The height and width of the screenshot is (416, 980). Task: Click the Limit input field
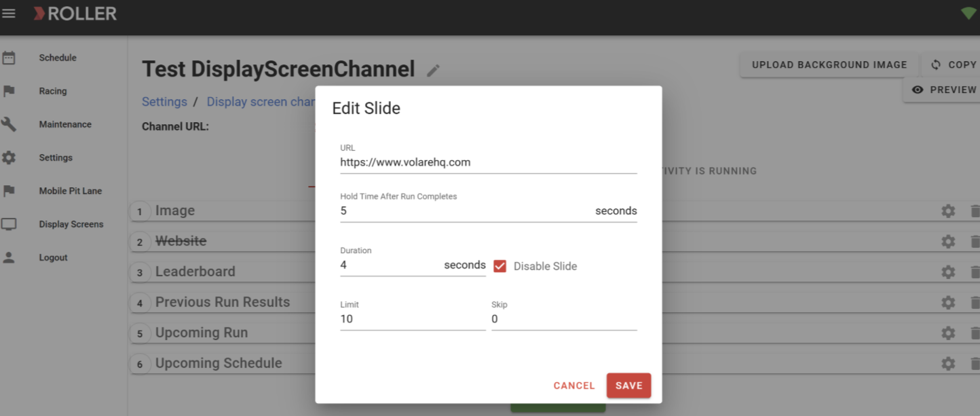(413, 319)
